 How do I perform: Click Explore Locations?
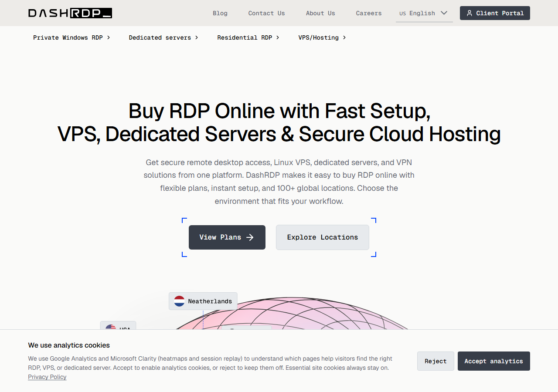[323, 237]
